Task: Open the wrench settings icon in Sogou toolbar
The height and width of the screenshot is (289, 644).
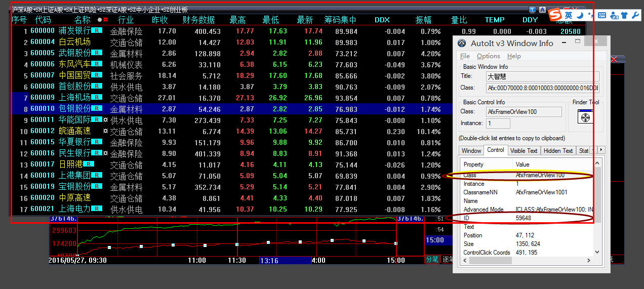Action: [x=635, y=15]
